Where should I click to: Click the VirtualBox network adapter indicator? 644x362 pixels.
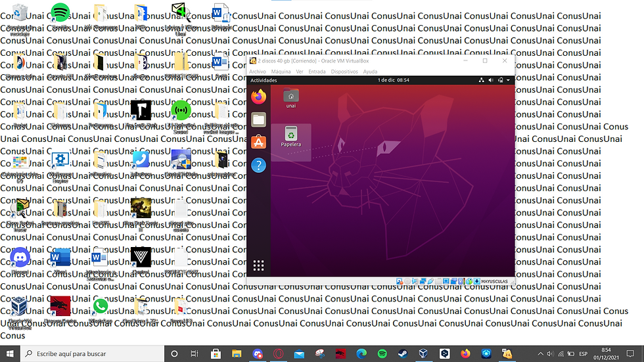(423, 281)
